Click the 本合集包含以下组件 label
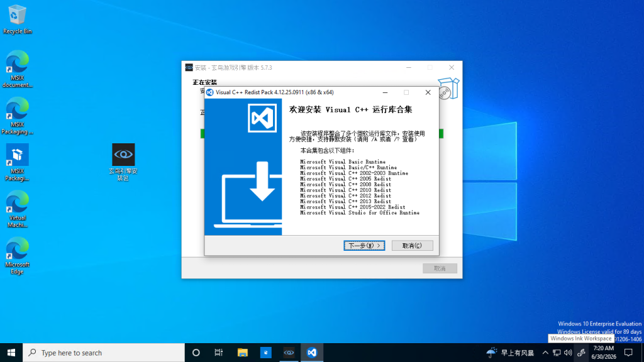This screenshot has width=644, height=362. pos(327,151)
